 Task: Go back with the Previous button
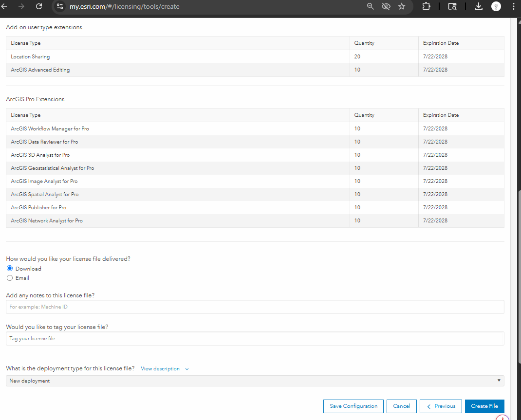click(441, 406)
